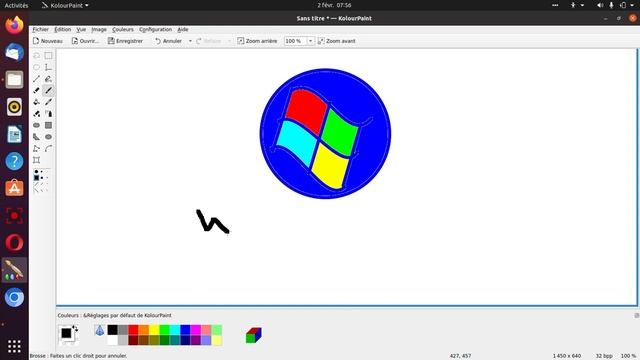The width and height of the screenshot is (640, 360).
Task: Select the Spraycan tool
Action: 49,113
